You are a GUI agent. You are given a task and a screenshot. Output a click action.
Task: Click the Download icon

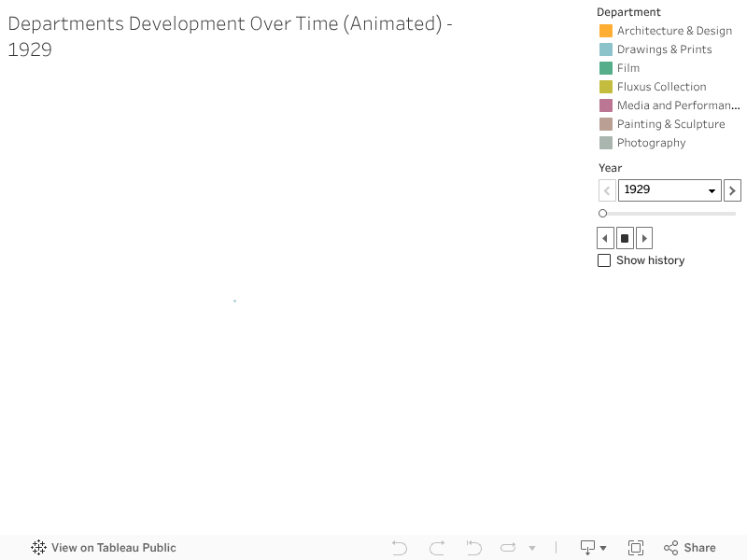pyautogui.click(x=587, y=548)
